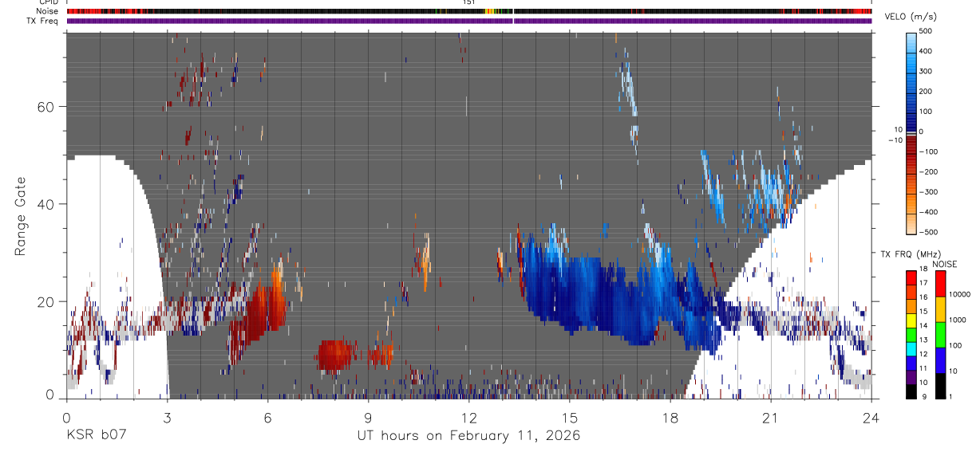Pick the blue 11-12 MHz TX FRQ swatch
Viewport: 980px width, 452px height.
(x=911, y=364)
